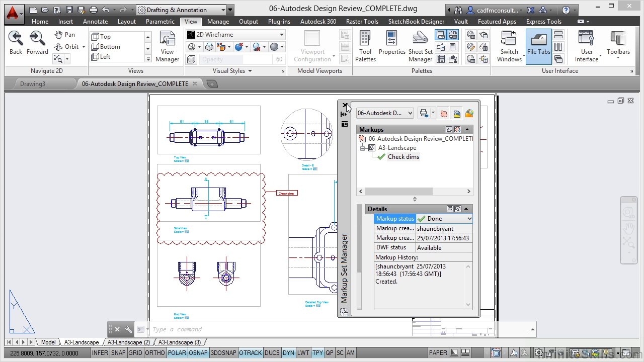Toggle OSNAP in status bar
The image size is (644, 362).
(198, 353)
